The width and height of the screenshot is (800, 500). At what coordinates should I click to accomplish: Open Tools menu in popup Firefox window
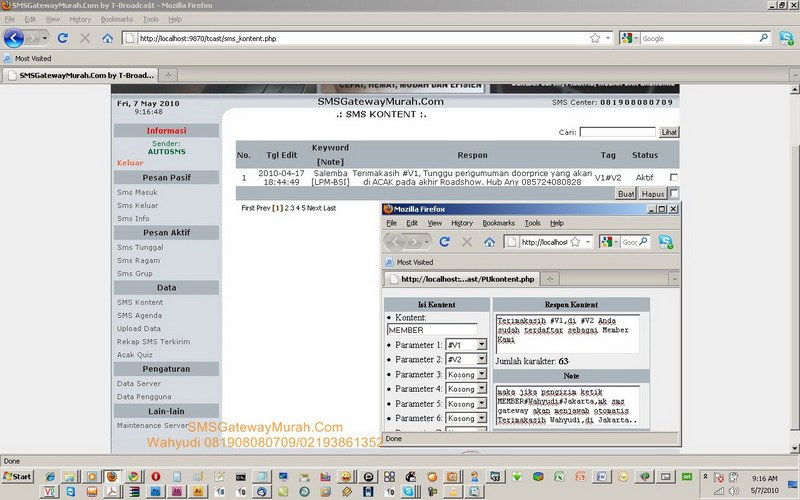[532, 223]
